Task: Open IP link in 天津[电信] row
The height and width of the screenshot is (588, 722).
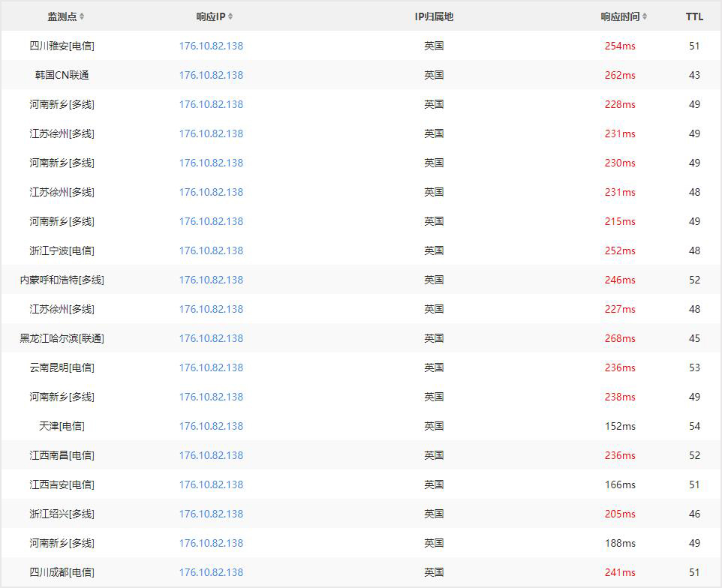Action: pyautogui.click(x=211, y=426)
